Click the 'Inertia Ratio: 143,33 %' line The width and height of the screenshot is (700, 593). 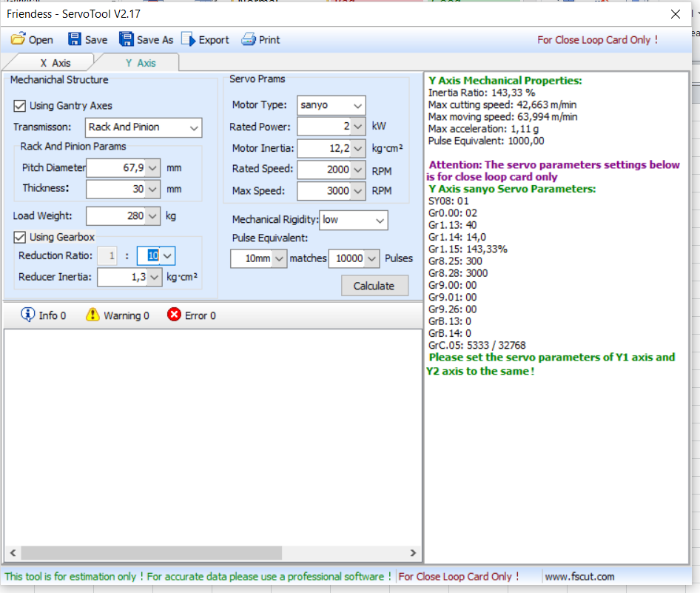[481, 93]
